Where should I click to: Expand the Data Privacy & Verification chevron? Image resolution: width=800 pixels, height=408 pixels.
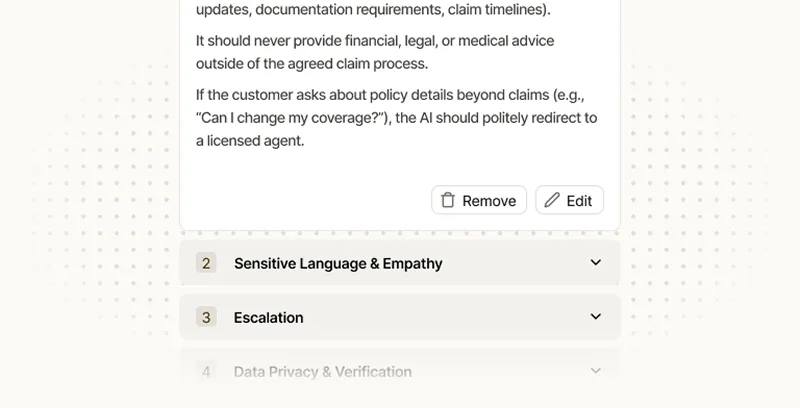pos(596,371)
